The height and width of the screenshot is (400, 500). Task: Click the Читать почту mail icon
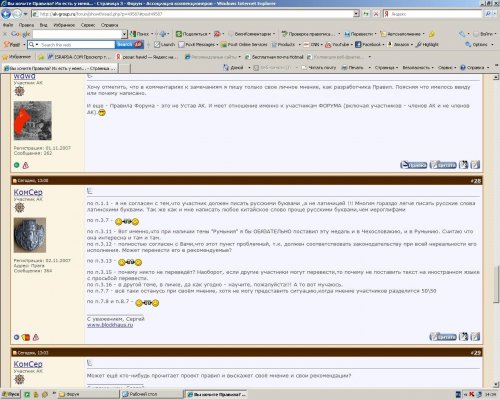pos(304,68)
